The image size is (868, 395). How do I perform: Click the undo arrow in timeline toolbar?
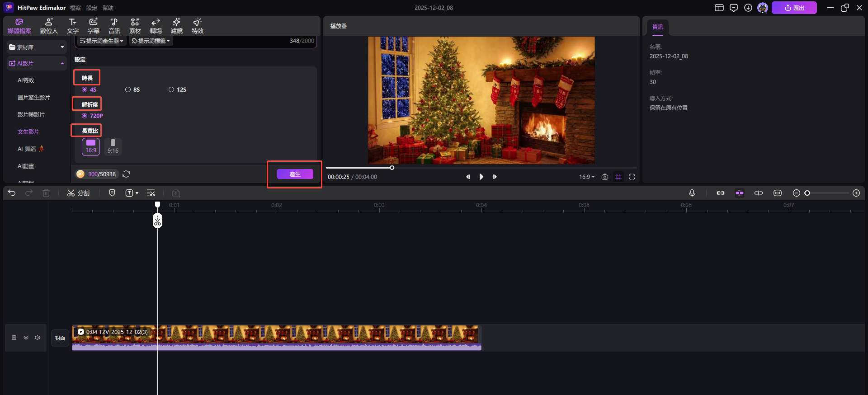[12, 193]
